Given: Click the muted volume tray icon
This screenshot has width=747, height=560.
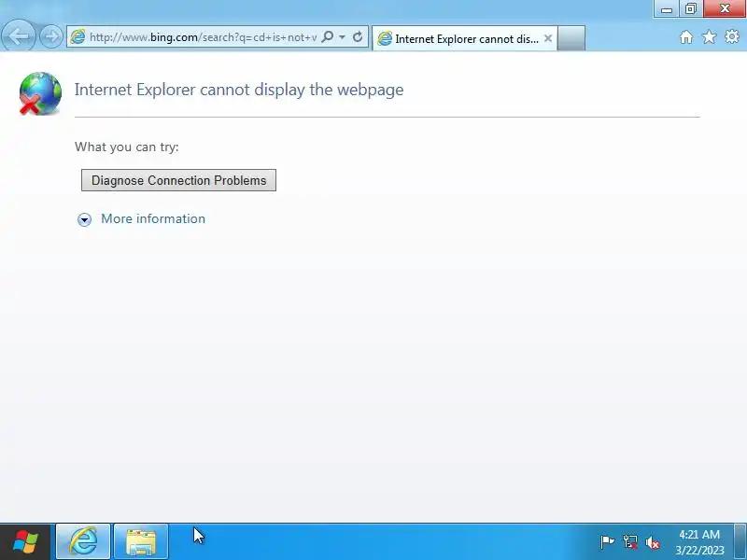Looking at the screenshot, I should pyautogui.click(x=652, y=542).
